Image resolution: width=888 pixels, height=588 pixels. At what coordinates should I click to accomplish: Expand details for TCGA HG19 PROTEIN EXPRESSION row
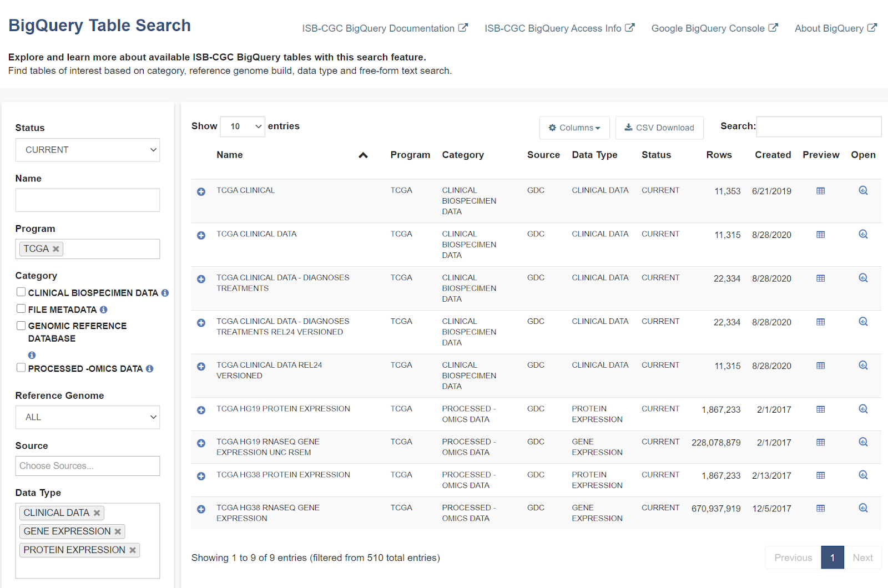[x=201, y=410]
